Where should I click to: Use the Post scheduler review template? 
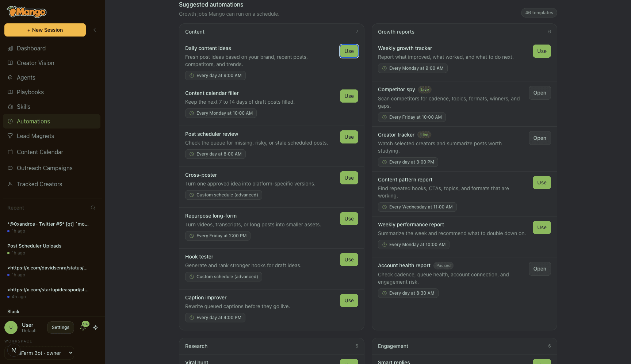[349, 137]
